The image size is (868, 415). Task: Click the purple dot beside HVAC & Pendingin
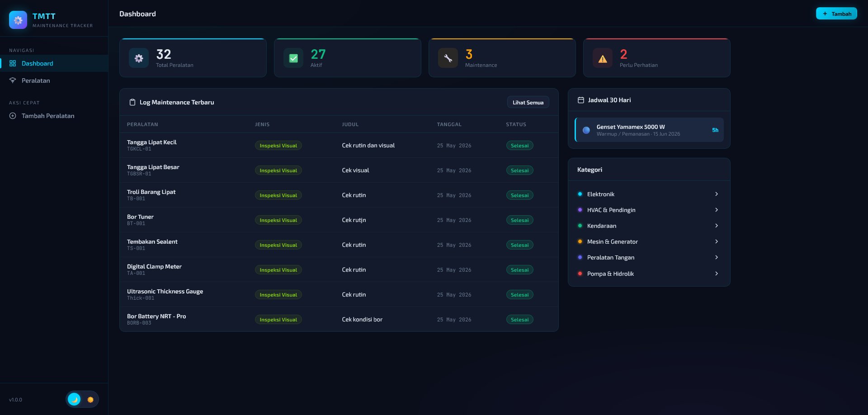click(x=580, y=210)
